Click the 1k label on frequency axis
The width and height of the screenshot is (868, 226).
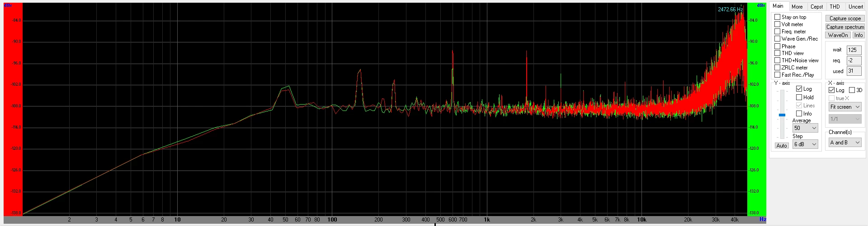point(487,220)
